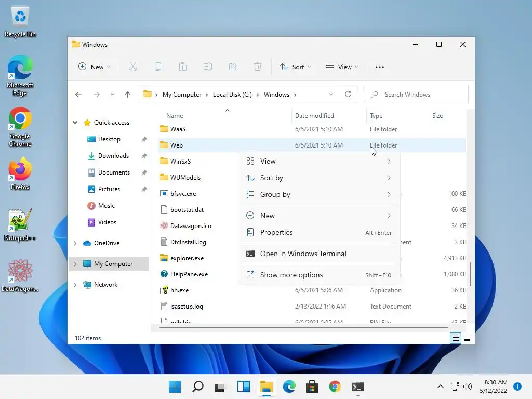
Task: Open the Windows Start button
Action: [175, 387]
